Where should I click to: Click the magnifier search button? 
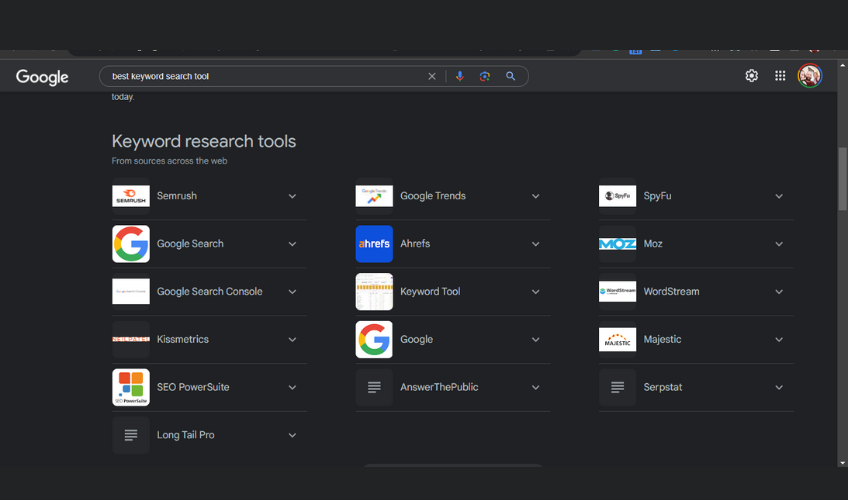(510, 76)
